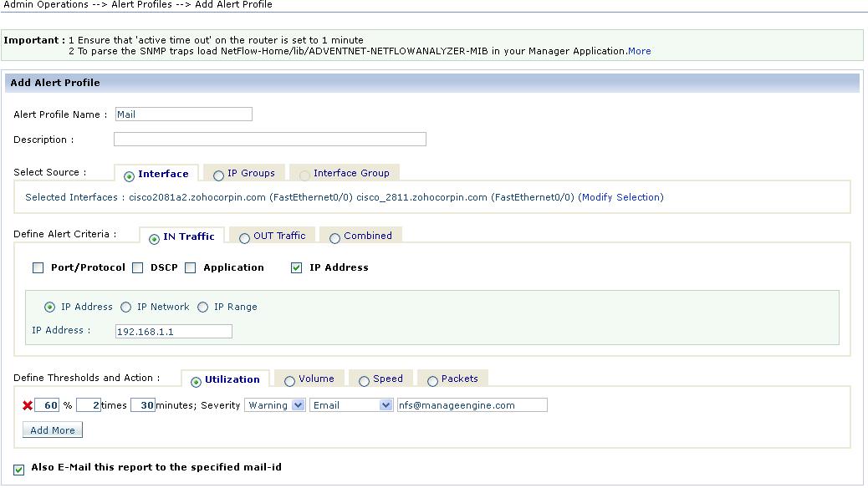
Task: Remove threshold row with red X icon
Action: [x=27, y=405]
